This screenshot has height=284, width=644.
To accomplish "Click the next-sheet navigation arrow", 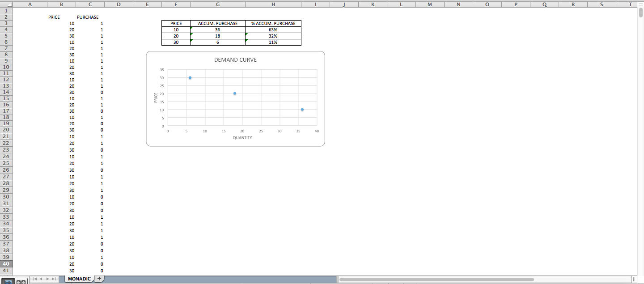I will point(47,279).
